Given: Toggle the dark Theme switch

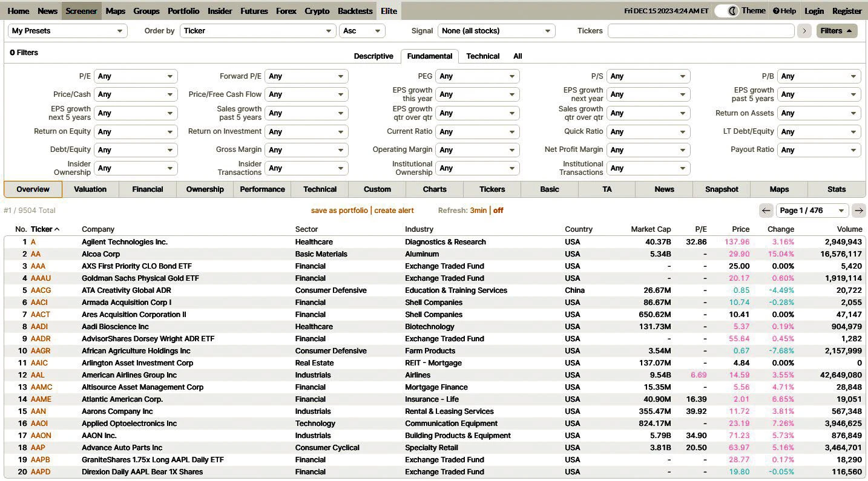Looking at the screenshot, I should click(x=726, y=11).
